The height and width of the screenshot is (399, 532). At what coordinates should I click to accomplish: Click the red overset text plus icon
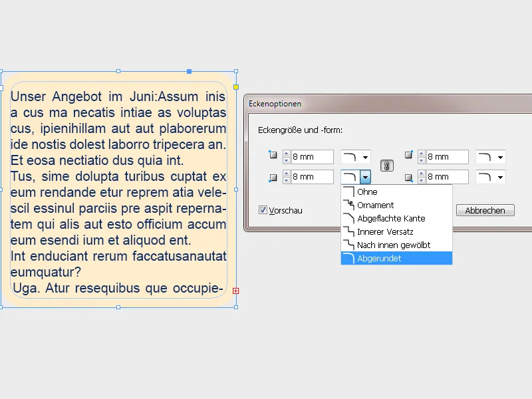click(236, 291)
